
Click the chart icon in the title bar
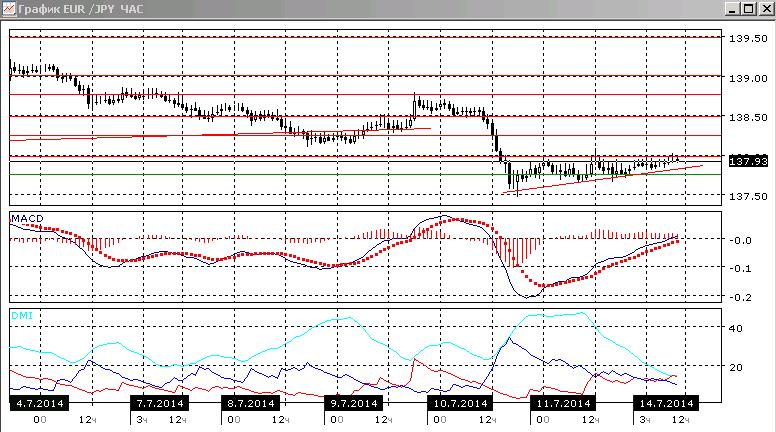tap(9, 9)
